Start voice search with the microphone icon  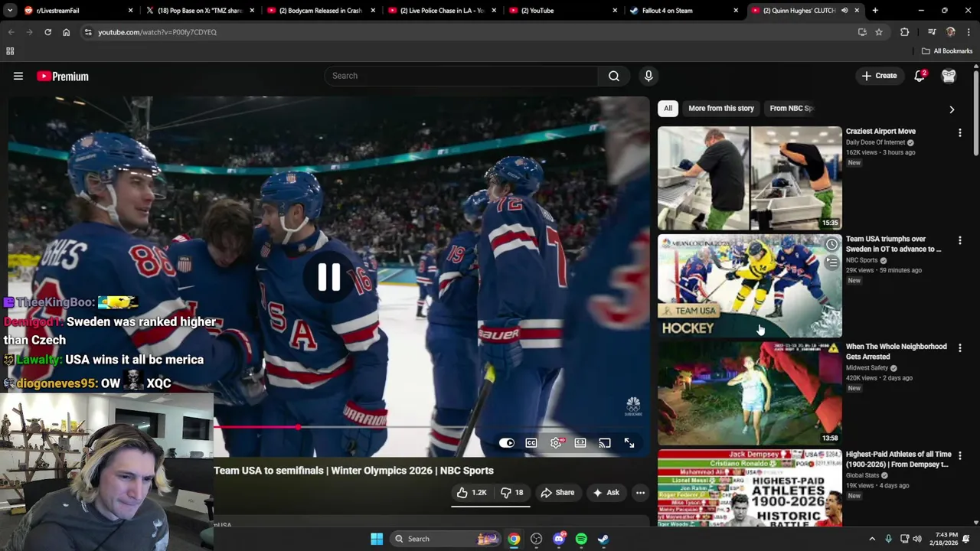pos(648,76)
